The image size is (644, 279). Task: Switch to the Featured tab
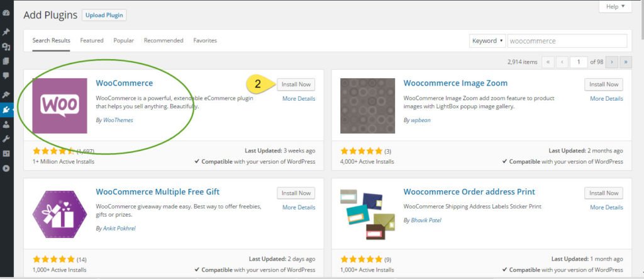click(92, 40)
